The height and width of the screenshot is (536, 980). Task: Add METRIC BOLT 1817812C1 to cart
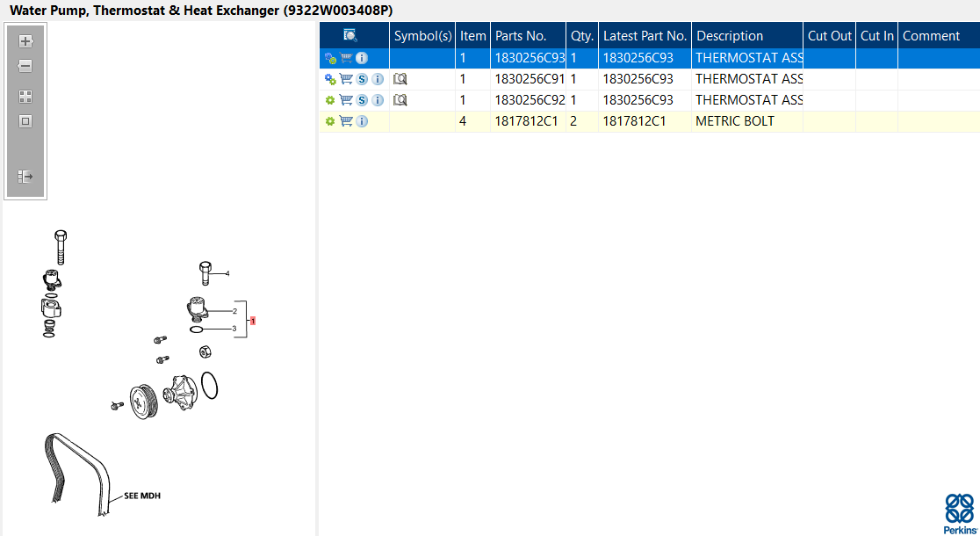point(346,121)
